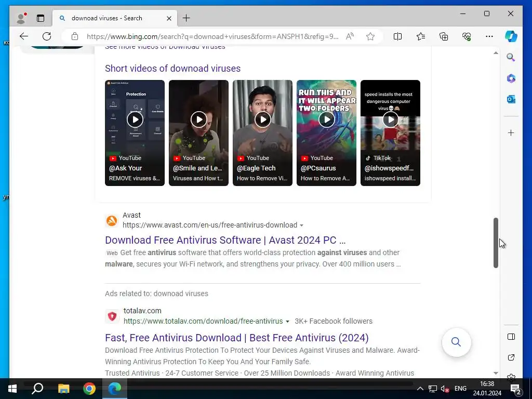The width and height of the screenshot is (532, 399).
Task: Expand Avast URL dropdown arrow
Action: point(302,225)
